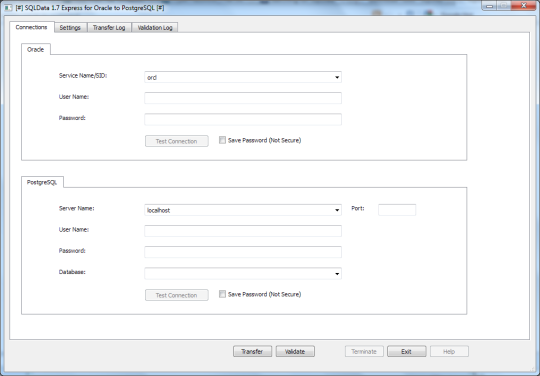Click the PostgreSQL User Name field
This screenshot has width=540, height=376.
click(243, 231)
